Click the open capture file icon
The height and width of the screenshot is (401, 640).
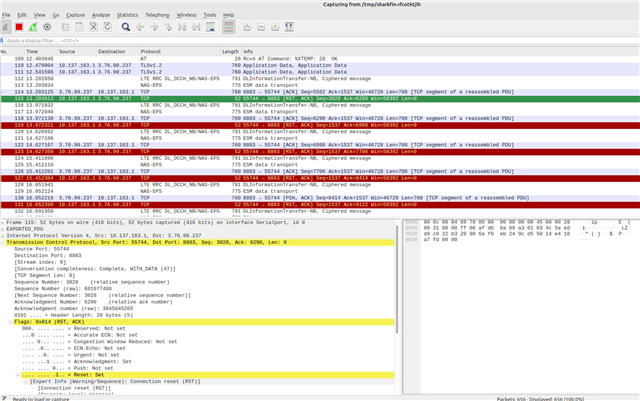pyautogui.click(x=65, y=27)
